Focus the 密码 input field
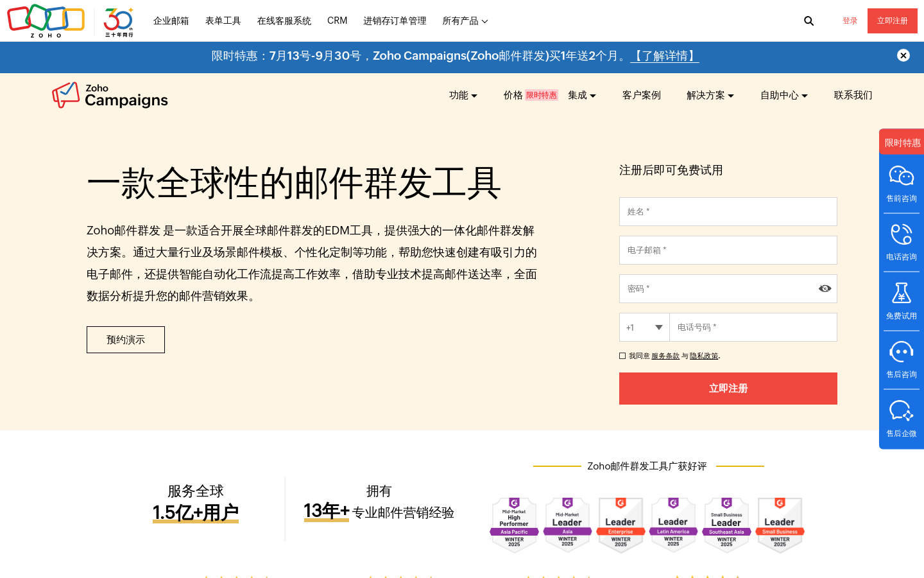This screenshot has height=578, width=924. (728, 289)
